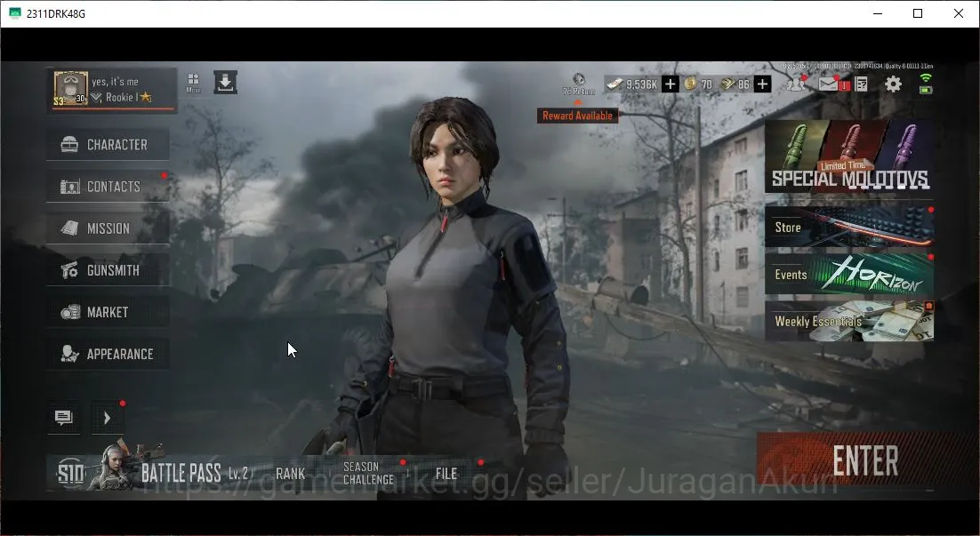
Task: Open the Mission menu
Action: 108,228
